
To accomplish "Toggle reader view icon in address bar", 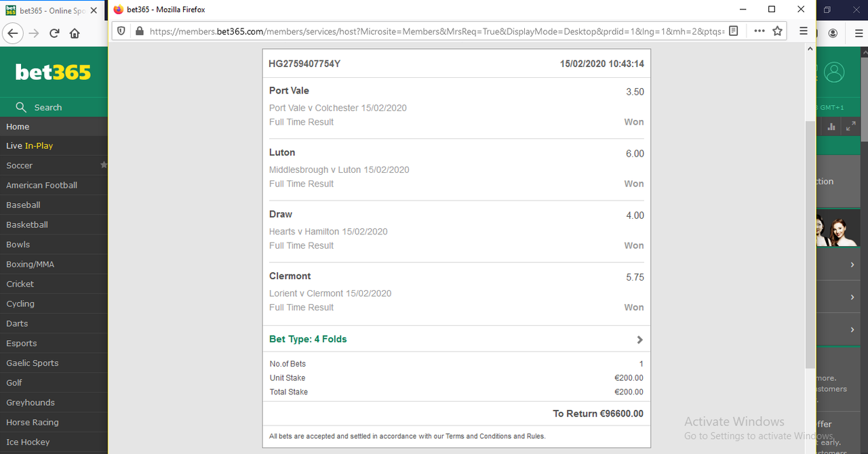I will 733,31.
